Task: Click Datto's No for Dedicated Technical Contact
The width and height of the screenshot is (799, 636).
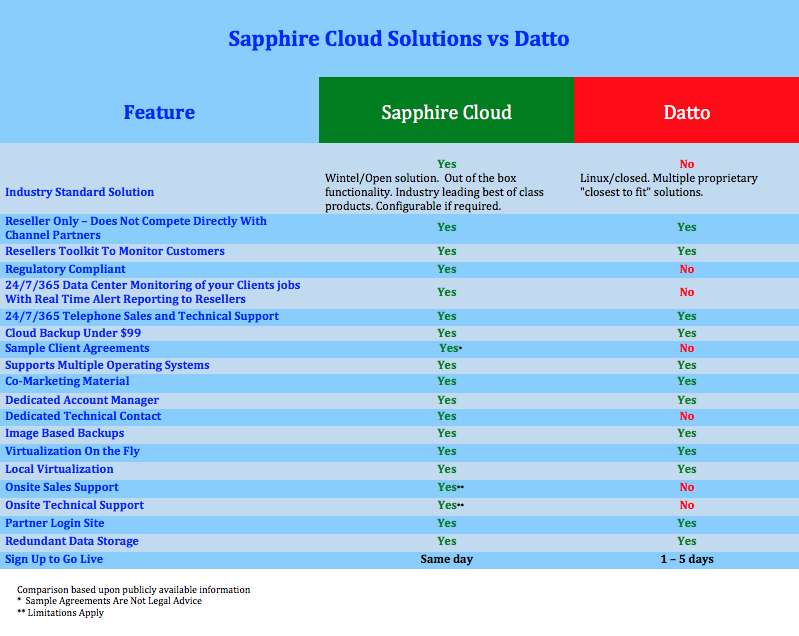Action: point(687,416)
